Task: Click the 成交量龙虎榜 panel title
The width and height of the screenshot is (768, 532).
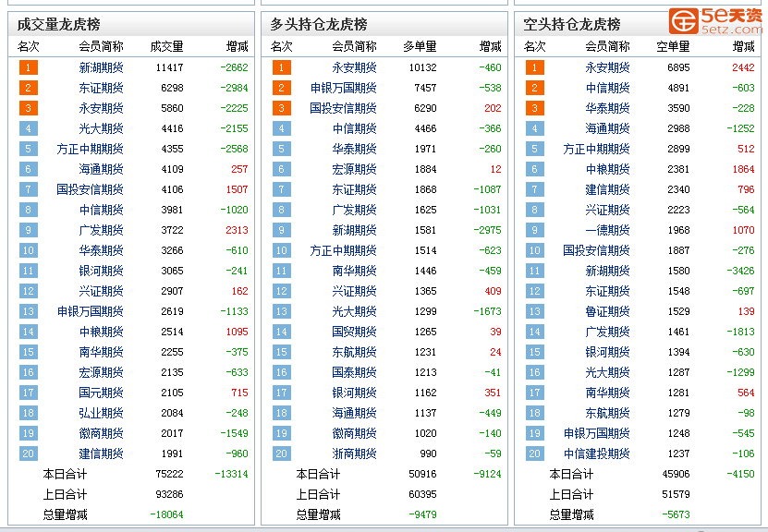Action: point(59,24)
